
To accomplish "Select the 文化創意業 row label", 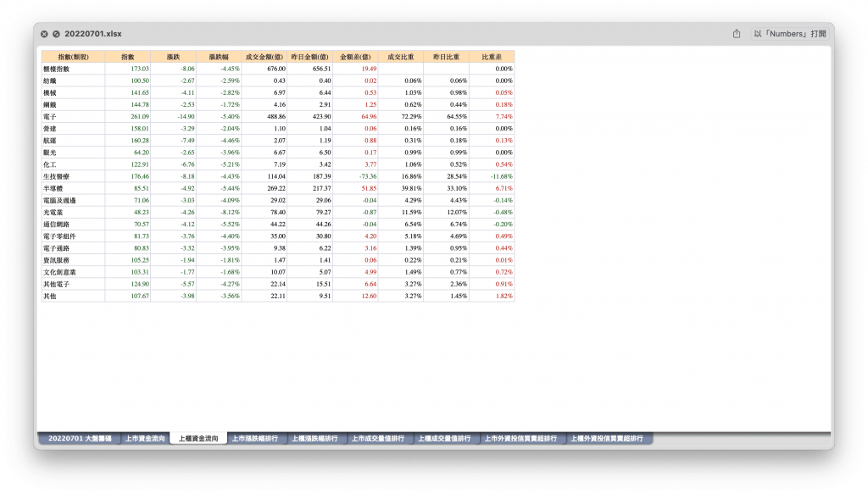I will (60, 272).
